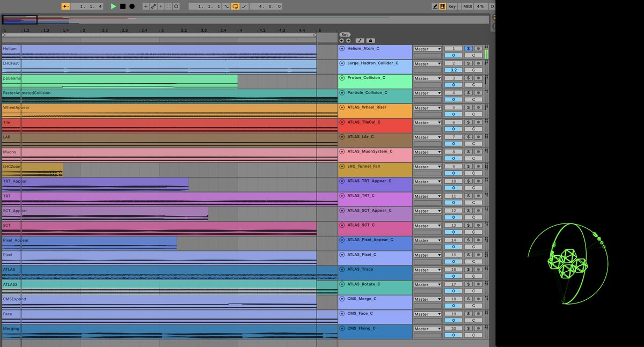Open Helium_Atom_C output routing Master dropdown
Screen dimensions: 644x347
click(x=427, y=49)
